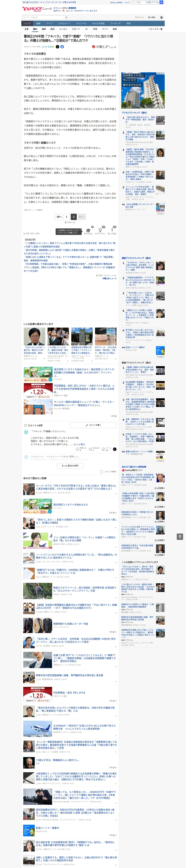This screenshot has height=868, width=186.
Task: Open the ランキング tab
Action: (x=115, y=24)
